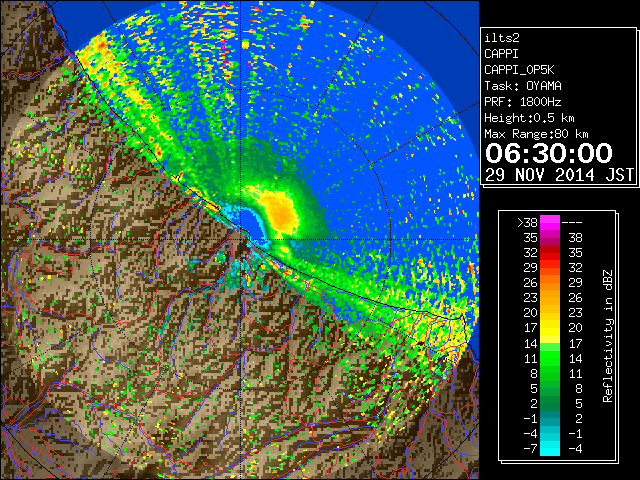Click the bright green 11–14 dBZ legend color

click(x=550, y=358)
